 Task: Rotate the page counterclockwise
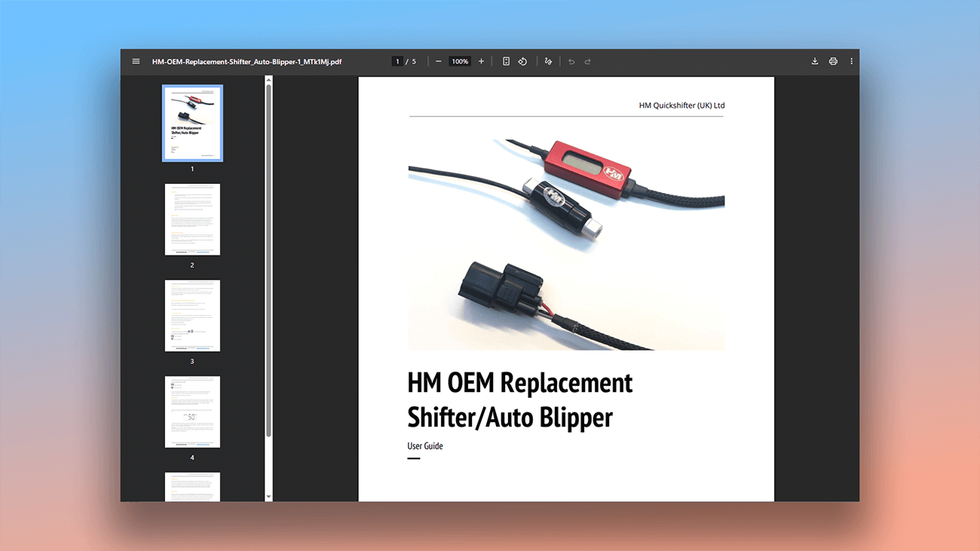tap(522, 61)
